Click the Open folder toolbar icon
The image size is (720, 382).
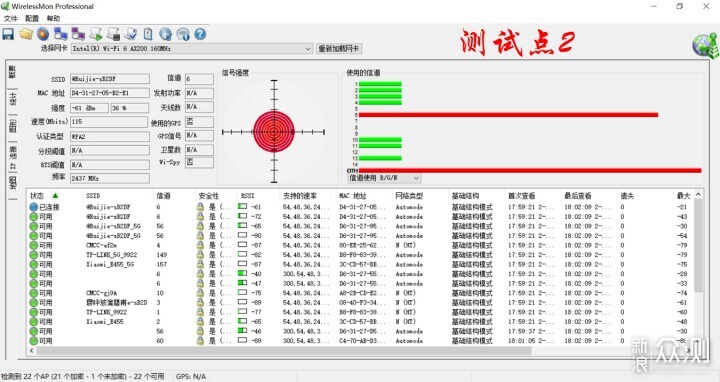26,34
